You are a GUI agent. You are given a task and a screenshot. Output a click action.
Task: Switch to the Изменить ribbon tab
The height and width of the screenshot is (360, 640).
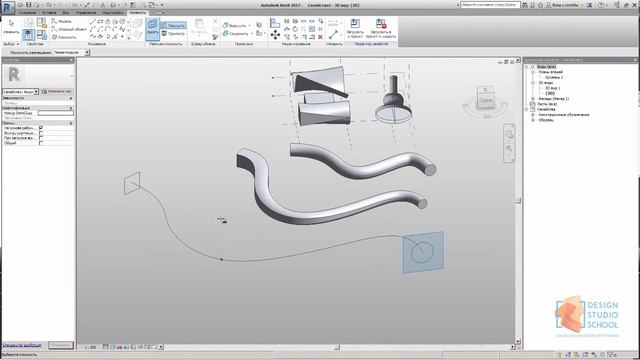[x=137, y=13]
